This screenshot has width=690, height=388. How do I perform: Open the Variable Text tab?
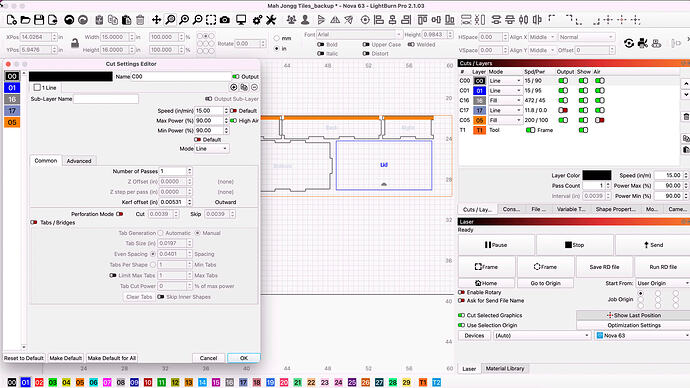(x=571, y=209)
